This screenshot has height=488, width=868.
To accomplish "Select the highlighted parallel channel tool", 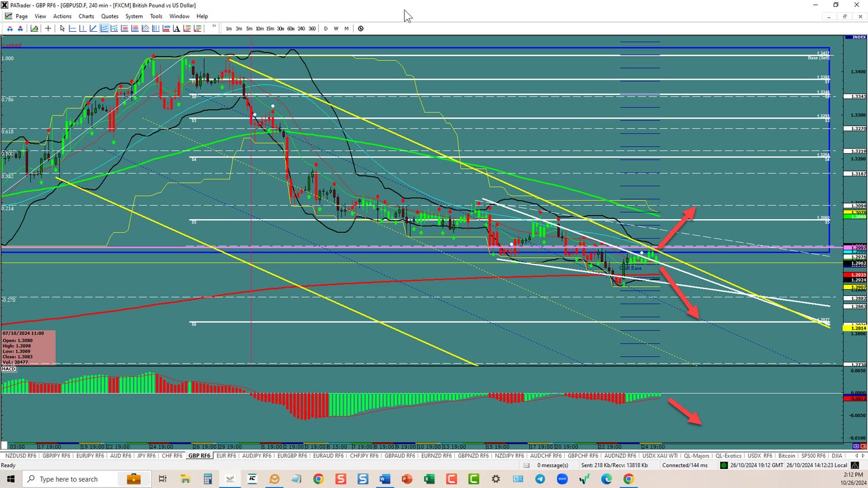I will coord(104,28).
